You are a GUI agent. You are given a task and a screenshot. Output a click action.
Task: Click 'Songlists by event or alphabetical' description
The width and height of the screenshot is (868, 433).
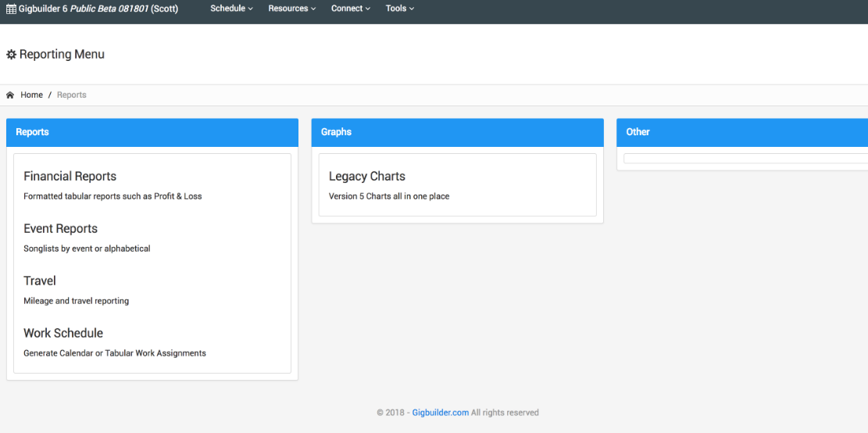coord(87,249)
